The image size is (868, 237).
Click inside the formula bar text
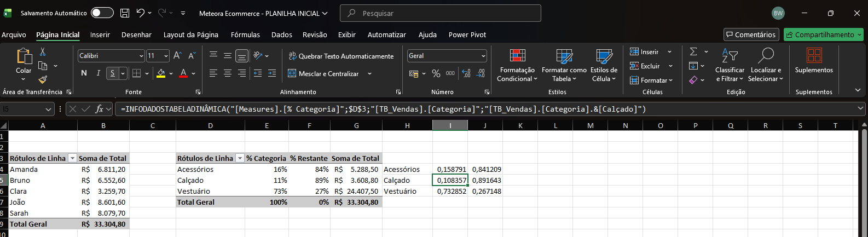pyautogui.click(x=383, y=109)
